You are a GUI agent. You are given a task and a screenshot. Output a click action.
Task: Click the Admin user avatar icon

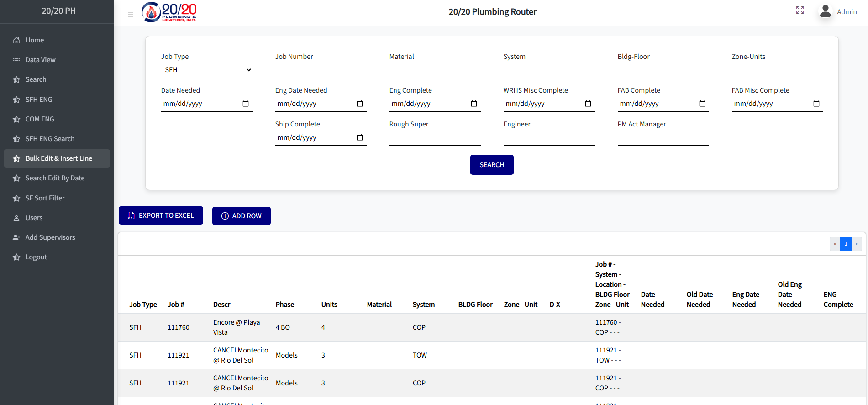click(x=825, y=11)
